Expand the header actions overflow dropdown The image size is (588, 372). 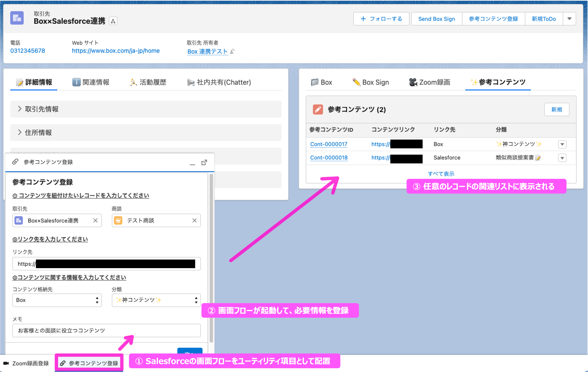point(569,19)
